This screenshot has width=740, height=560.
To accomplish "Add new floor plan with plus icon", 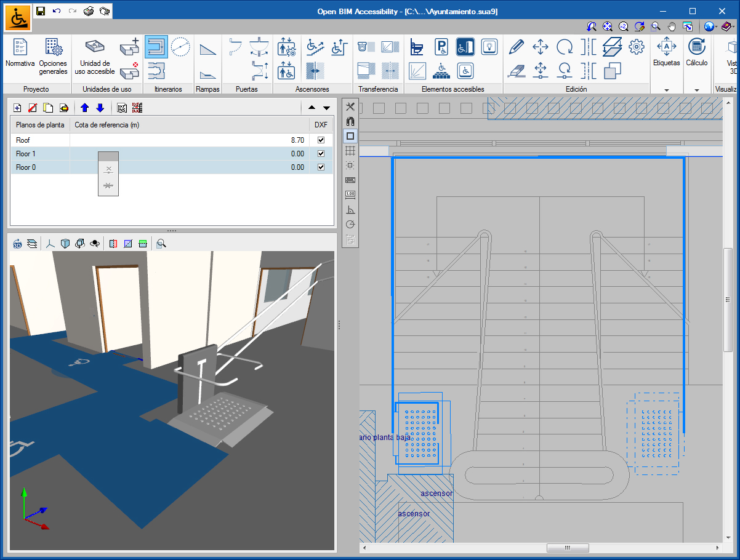I will pos(17,108).
